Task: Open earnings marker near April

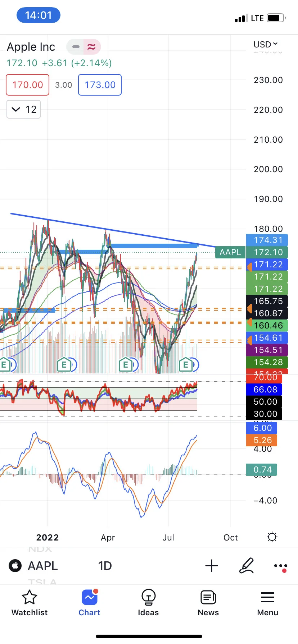Action: pos(126,365)
